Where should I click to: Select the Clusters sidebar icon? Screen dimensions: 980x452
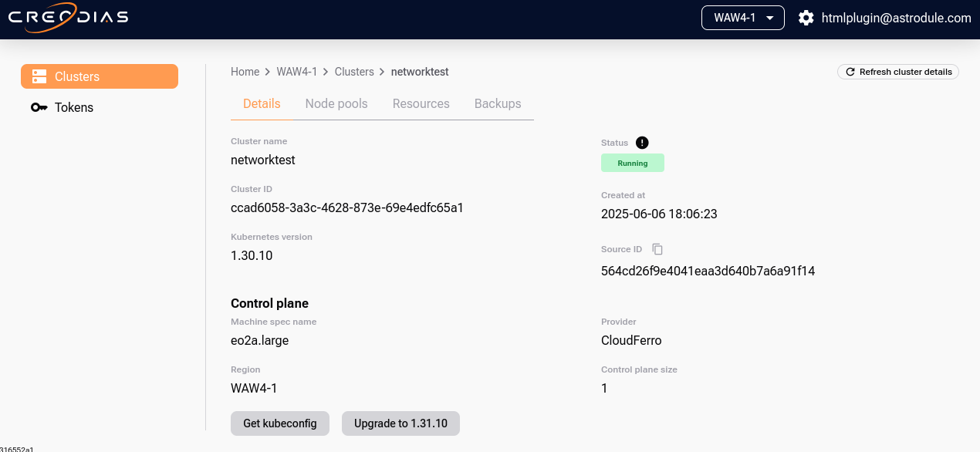[x=39, y=76]
